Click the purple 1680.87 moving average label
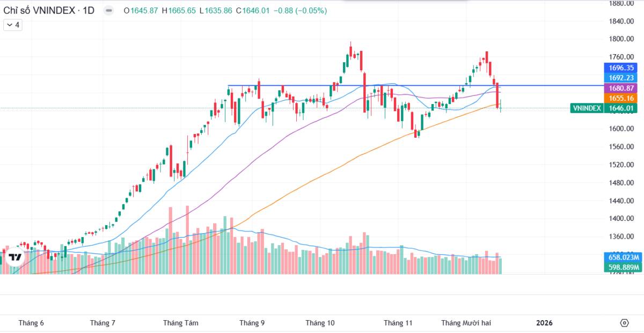The image size is (644, 333). pyautogui.click(x=621, y=88)
